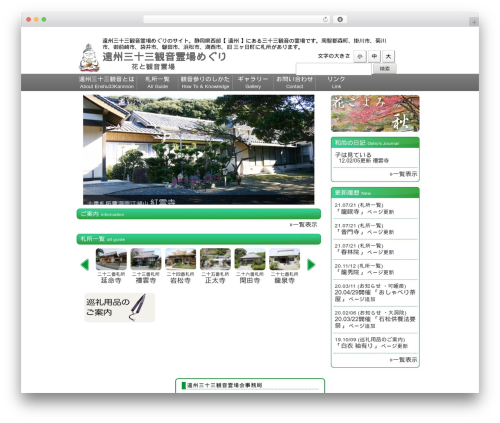Screen dimensions: 500x423
Task: Click the 検索 search button
Action: point(385,69)
